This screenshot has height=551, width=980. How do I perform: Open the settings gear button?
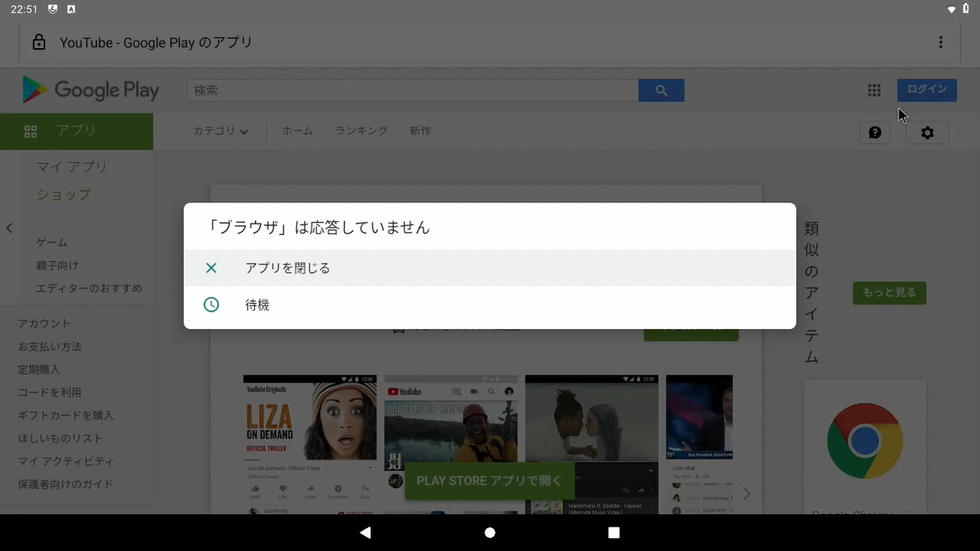[x=927, y=132]
